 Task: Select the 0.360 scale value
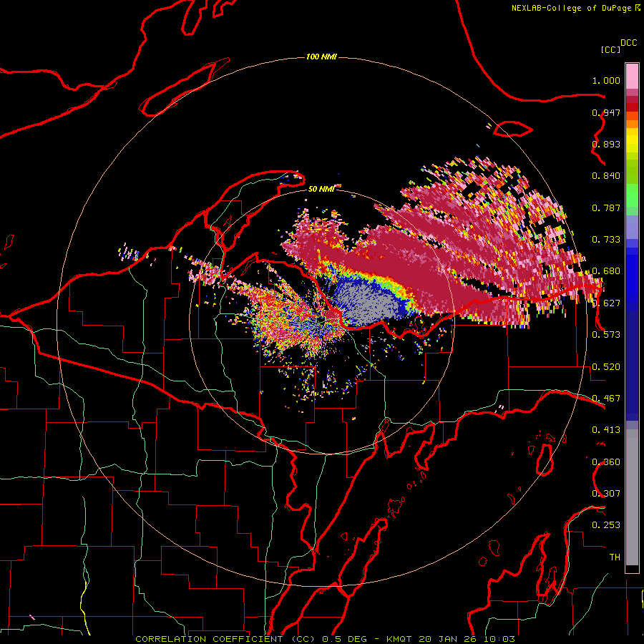point(606,462)
